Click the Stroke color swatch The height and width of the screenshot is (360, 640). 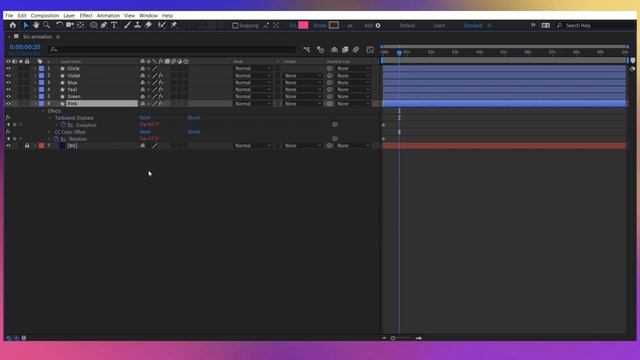pos(334,25)
